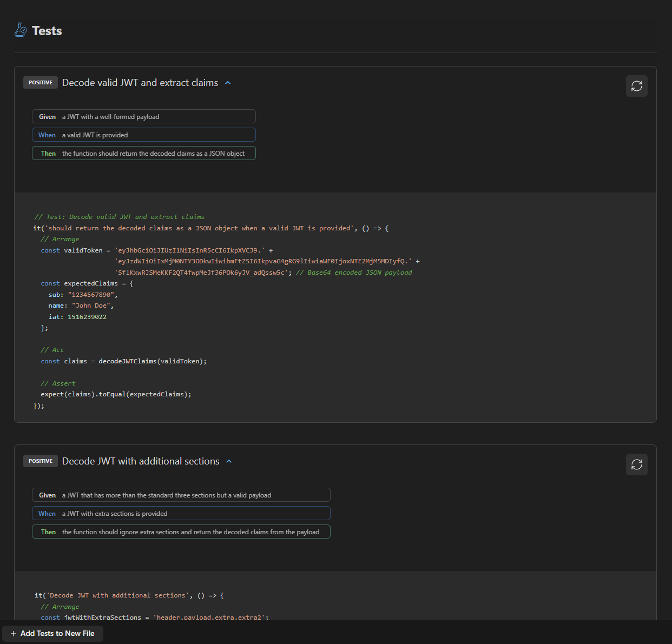
Task: Select the 'When a valid JWT is provided' field
Action: tap(143, 135)
